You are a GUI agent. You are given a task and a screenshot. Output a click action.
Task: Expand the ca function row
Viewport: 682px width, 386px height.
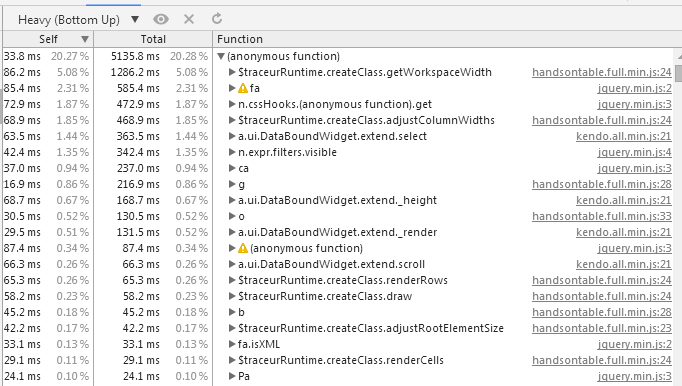(x=232, y=168)
